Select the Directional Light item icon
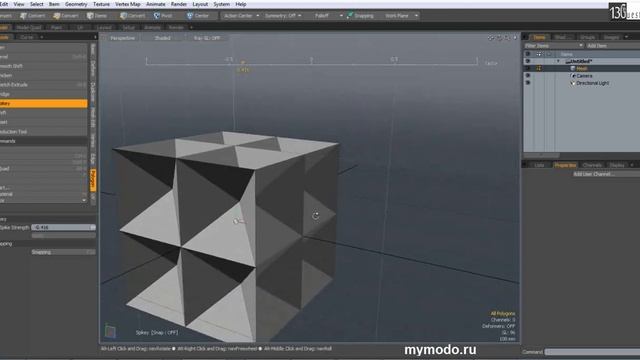Screen dimensions: 640x360 coord(573,83)
